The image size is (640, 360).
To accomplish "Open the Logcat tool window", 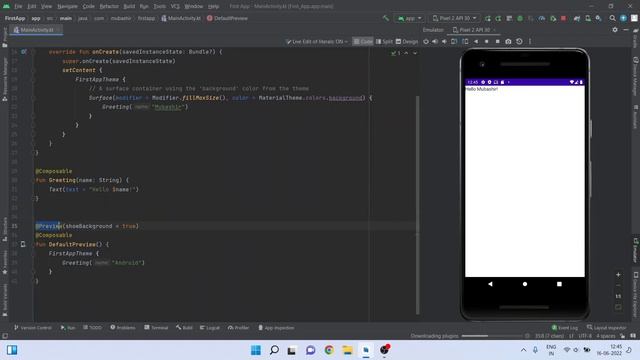I will (x=210, y=328).
